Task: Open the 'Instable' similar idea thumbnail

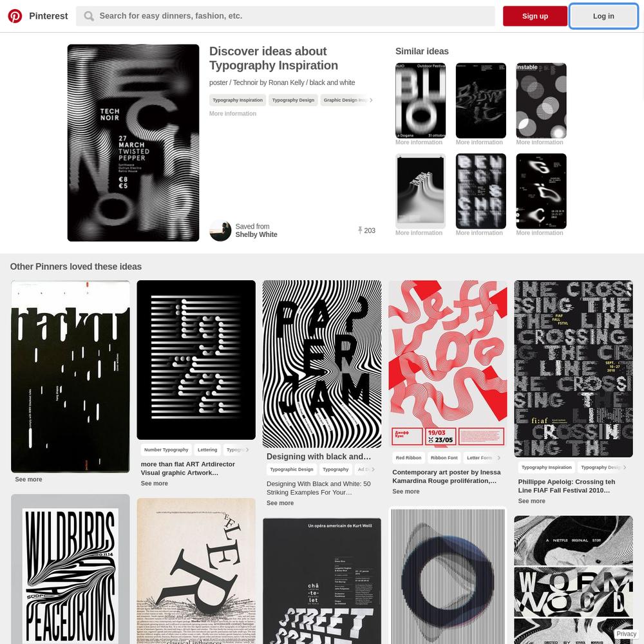Action: [541, 100]
